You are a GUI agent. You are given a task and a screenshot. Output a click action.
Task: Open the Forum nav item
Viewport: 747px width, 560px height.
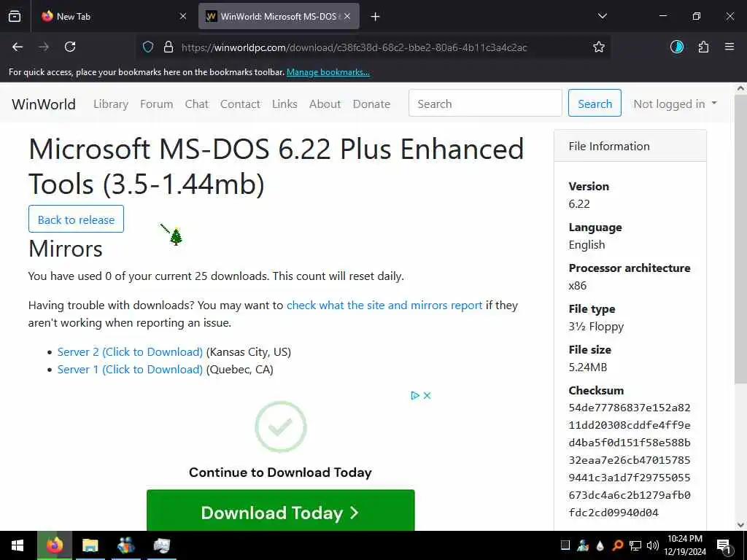click(156, 104)
